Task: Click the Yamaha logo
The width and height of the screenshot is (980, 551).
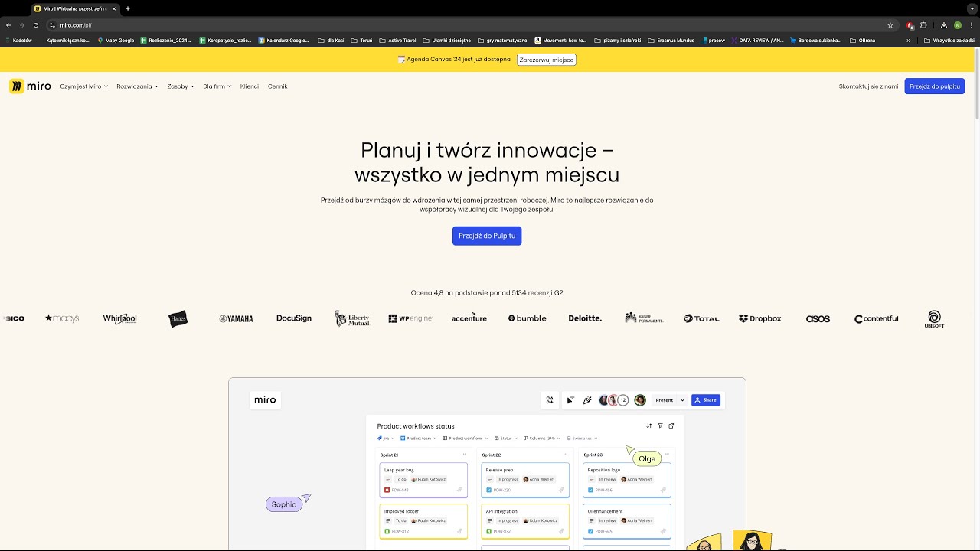Action: 236,318
